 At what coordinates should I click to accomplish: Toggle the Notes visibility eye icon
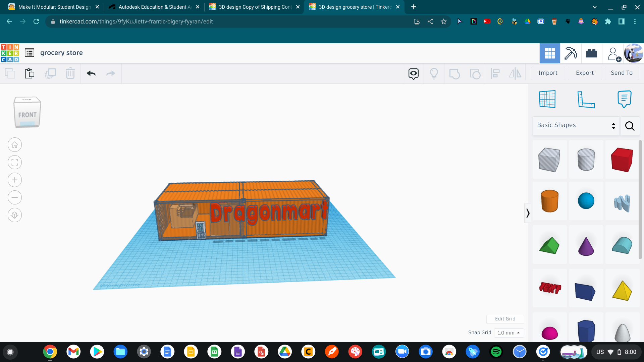[414, 74]
